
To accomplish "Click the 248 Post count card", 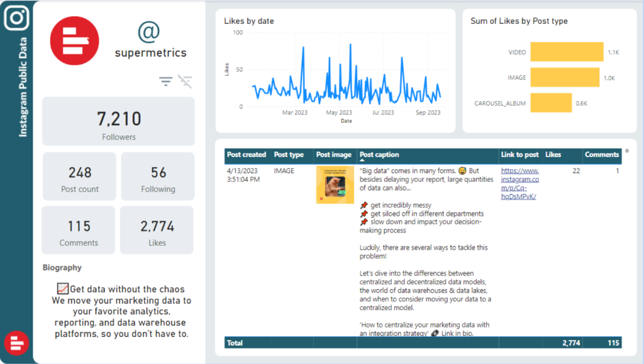I will point(79,177).
